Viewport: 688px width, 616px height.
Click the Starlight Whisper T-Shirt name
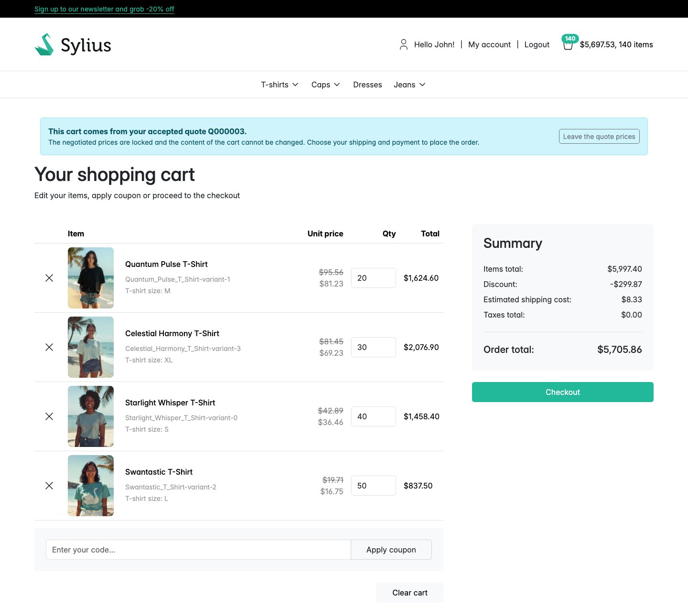[170, 403]
